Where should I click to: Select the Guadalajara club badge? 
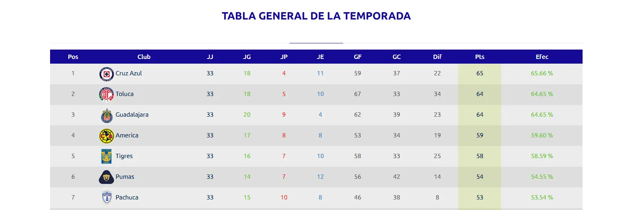tap(106, 115)
